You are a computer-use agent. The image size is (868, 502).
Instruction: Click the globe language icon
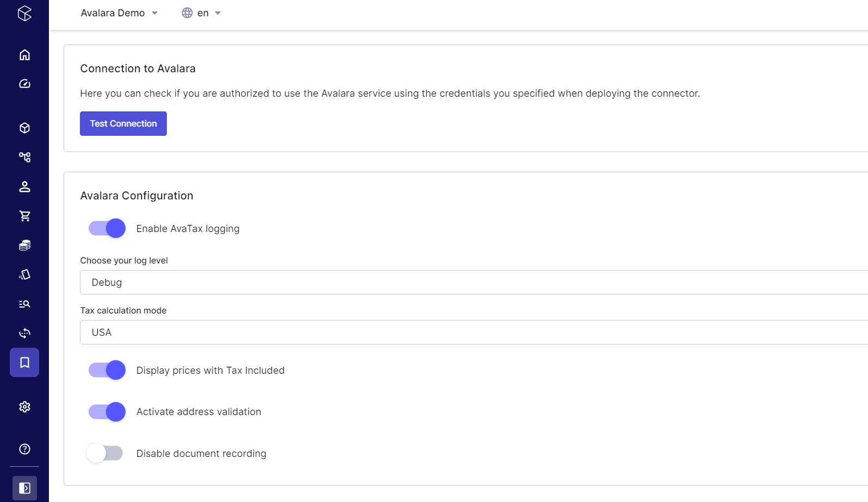[187, 13]
